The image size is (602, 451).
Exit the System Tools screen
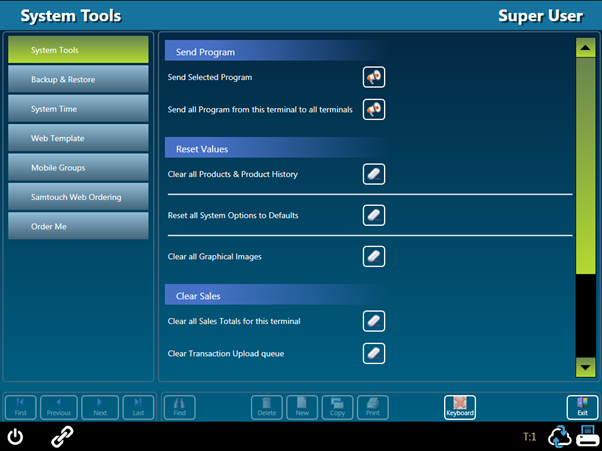coord(581,407)
